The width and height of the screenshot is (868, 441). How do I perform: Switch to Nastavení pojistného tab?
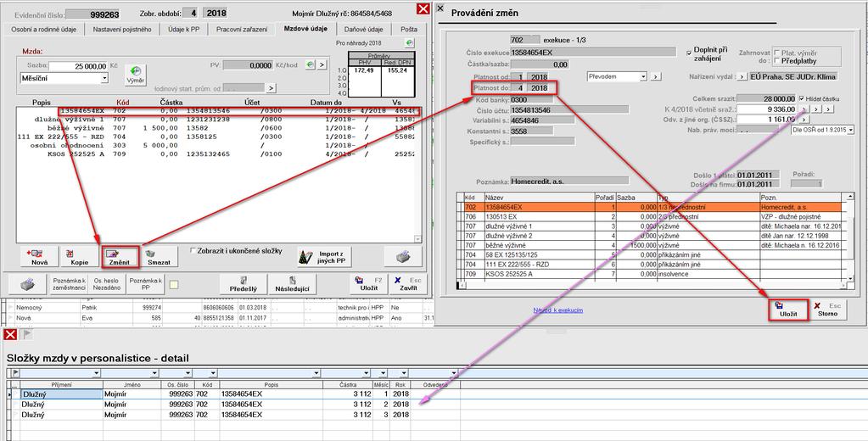122,29
